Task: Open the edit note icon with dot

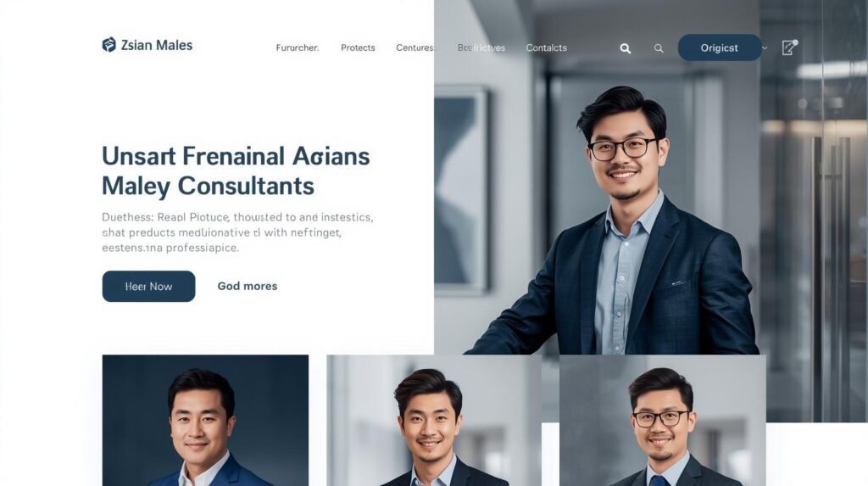Action: coord(789,47)
